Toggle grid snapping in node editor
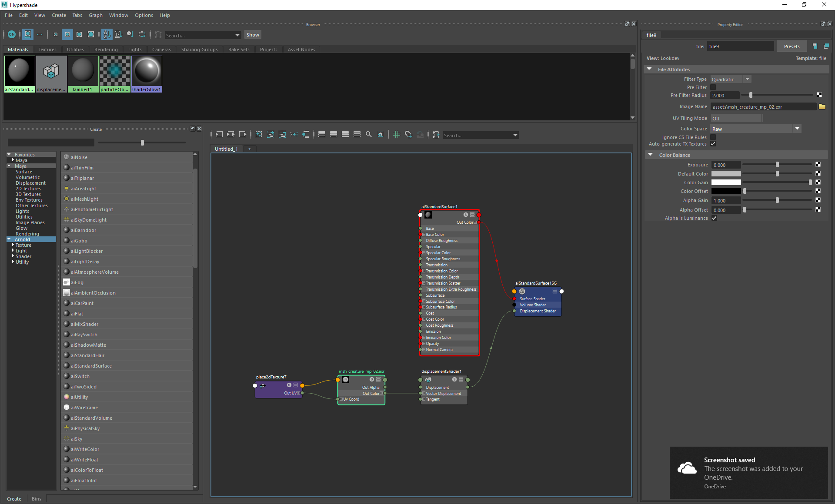This screenshot has width=835, height=504. [x=408, y=135]
